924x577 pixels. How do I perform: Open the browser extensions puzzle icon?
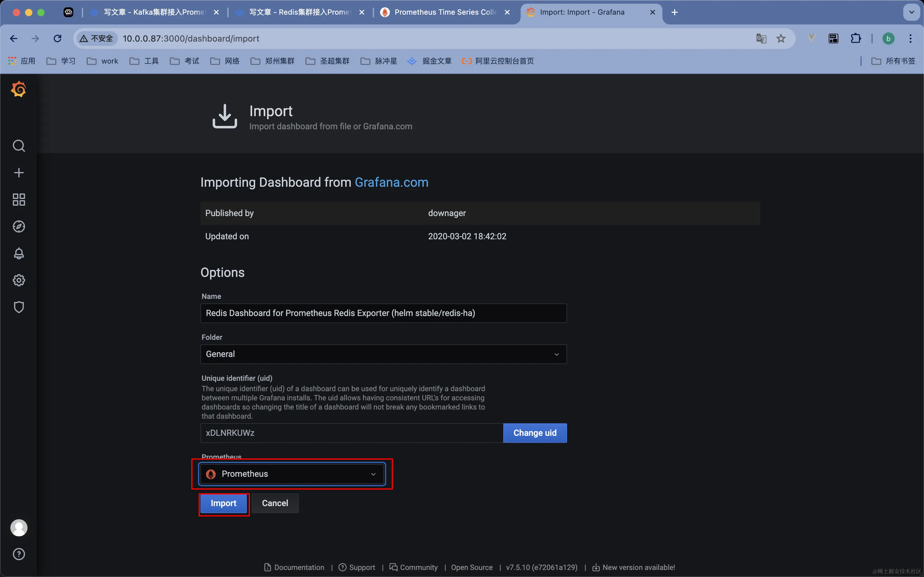tap(856, 39)
